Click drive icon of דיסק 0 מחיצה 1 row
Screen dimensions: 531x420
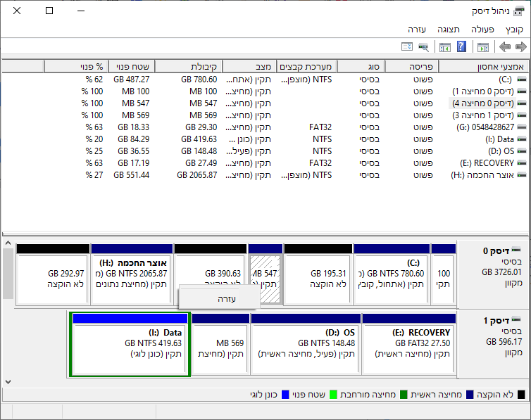(522, 91)
